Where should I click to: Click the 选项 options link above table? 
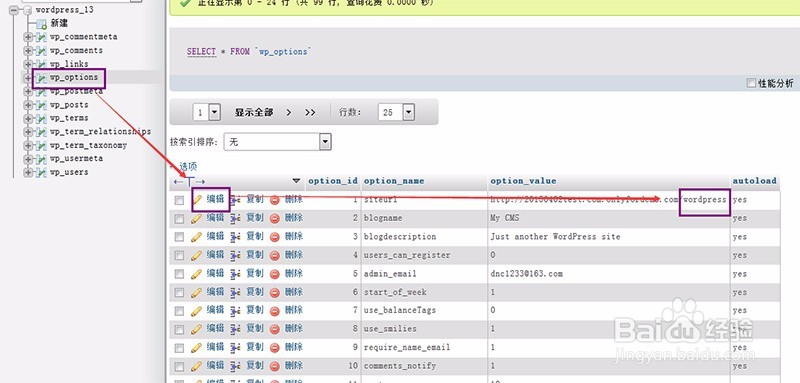click(x=188, y=166)
